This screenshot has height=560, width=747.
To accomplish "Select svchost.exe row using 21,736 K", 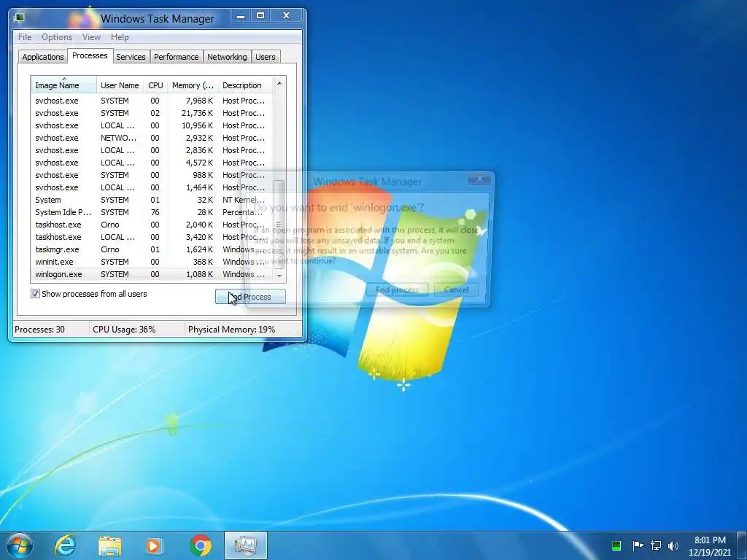I will (x=152, y=113).
